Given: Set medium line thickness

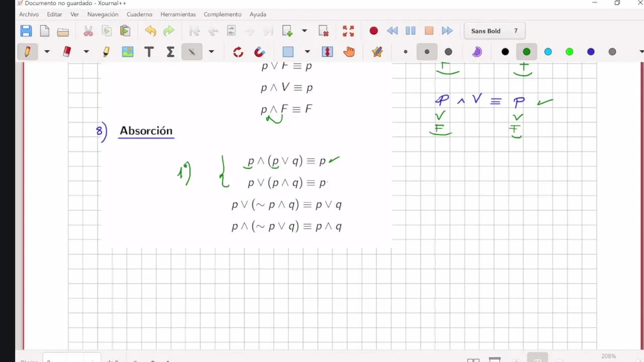Looking at the screenshot, I should [x=427, y=52].
